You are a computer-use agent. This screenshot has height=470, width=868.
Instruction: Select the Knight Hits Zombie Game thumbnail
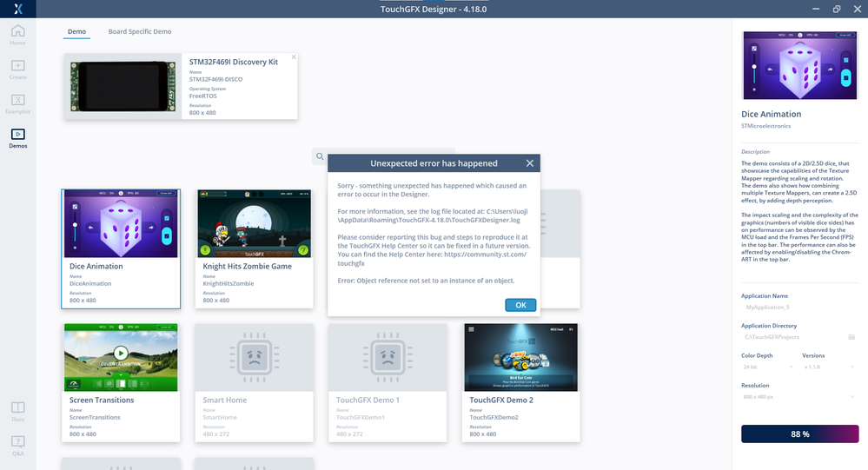[x=254, y=223]
